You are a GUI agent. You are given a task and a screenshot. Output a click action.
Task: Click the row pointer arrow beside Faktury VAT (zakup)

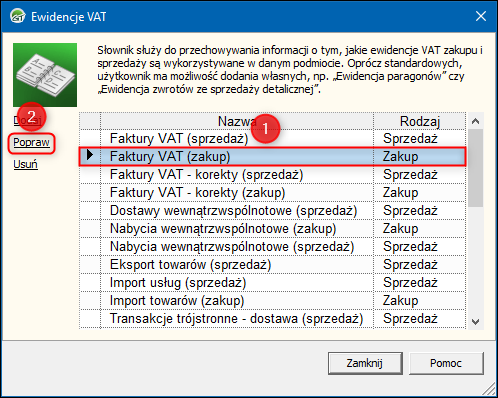tap(90, 155)
